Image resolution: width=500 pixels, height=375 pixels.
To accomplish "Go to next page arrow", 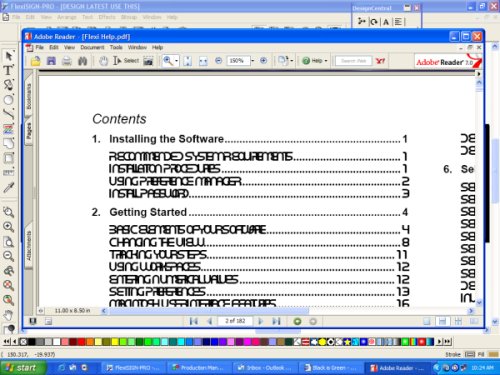I will [x=260, y=321].
